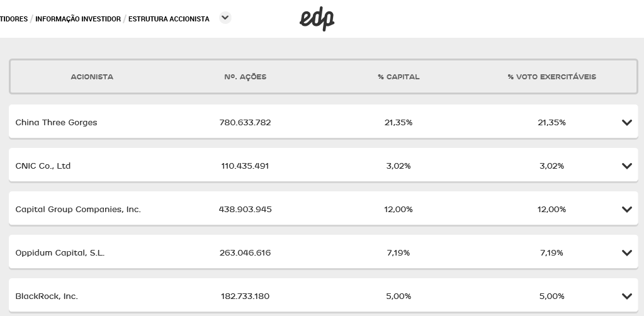Click the 21,35% capital value
The image size is (644, 316).
(x=398, y=123)
